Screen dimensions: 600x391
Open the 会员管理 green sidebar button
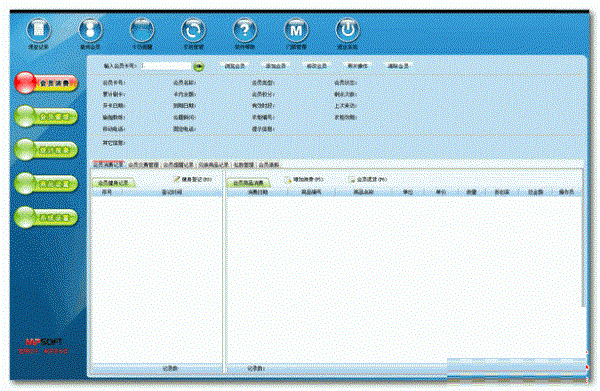click(x=46, y=116)
